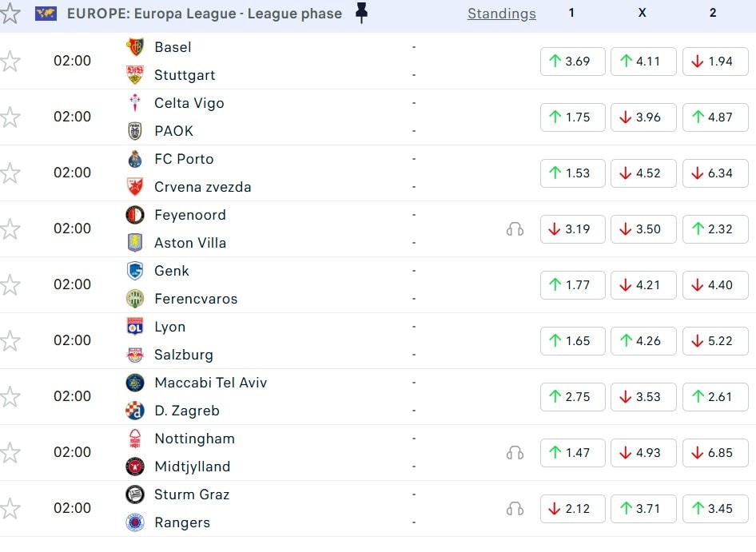
Task: Choose Aston Villa win odds 2.32
Action: (x=714, y=229)
